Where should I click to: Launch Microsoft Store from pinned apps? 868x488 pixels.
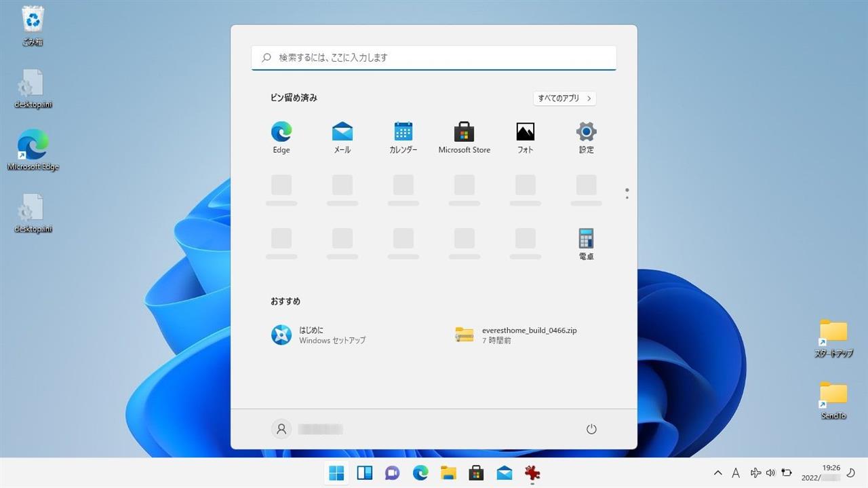coord(465,138)
